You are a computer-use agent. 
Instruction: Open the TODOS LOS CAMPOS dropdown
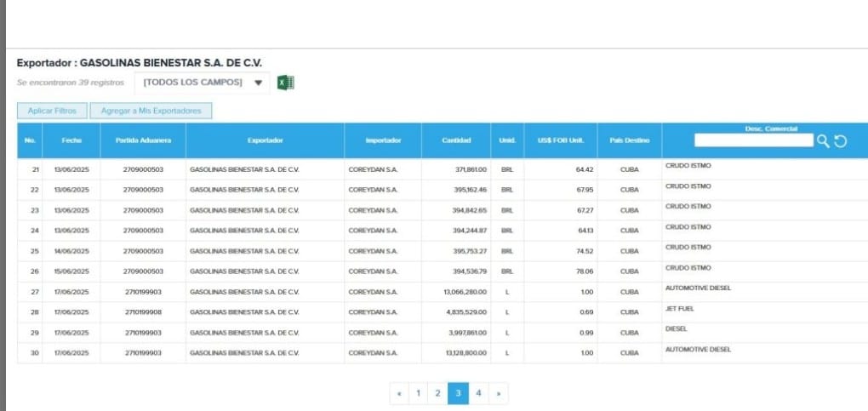pyautogui.click(x=203, y=83)
